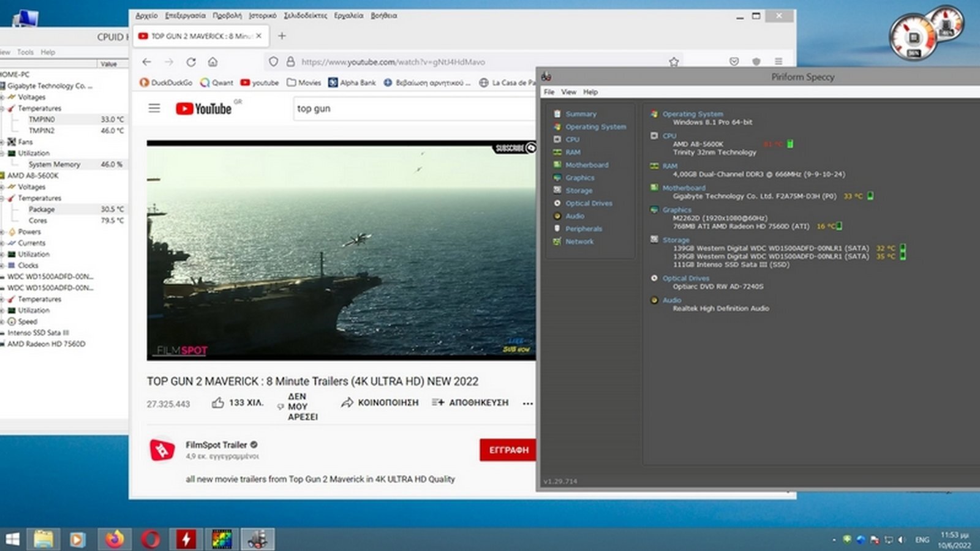Open Windows Start button
The height and width of the screenshot is (551, 980).
click(12, 539)
